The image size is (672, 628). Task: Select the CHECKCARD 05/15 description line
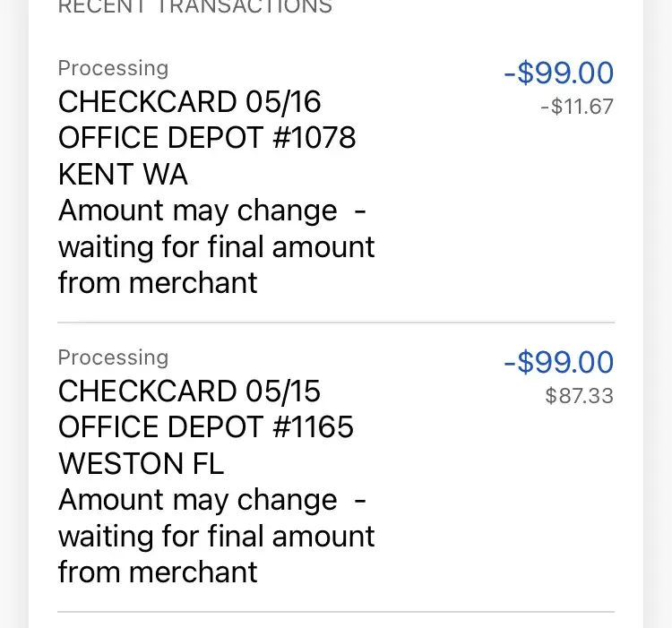click(x=189, y=391)
